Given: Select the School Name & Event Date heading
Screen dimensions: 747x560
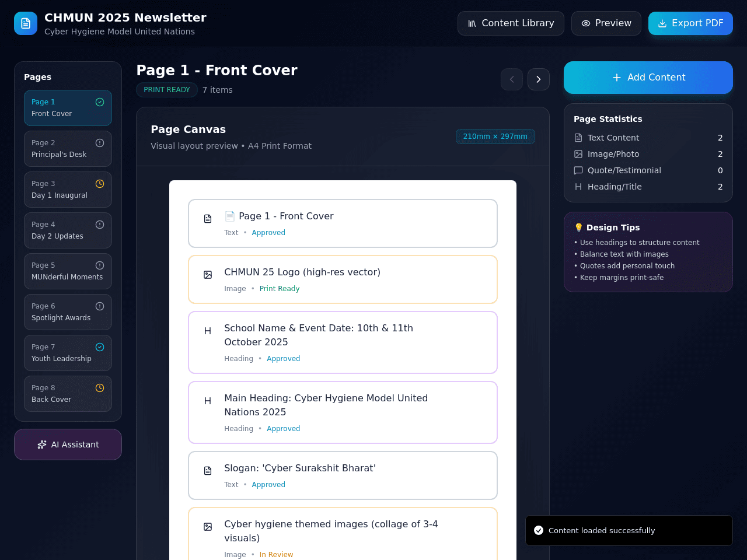Looking at the screenshot, I should (343, 342).
